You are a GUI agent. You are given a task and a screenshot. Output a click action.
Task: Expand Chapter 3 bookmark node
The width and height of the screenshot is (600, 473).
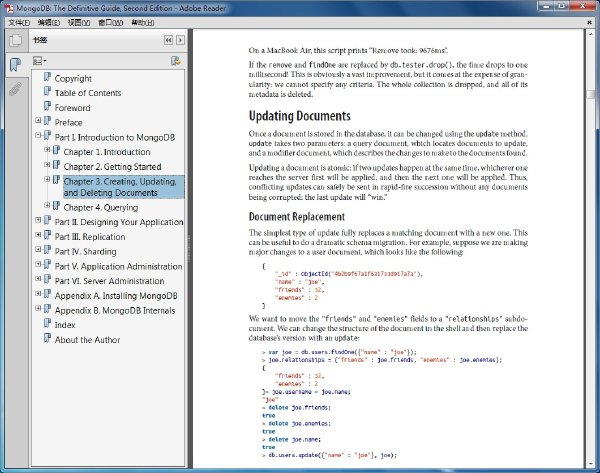tap(47, 179)
